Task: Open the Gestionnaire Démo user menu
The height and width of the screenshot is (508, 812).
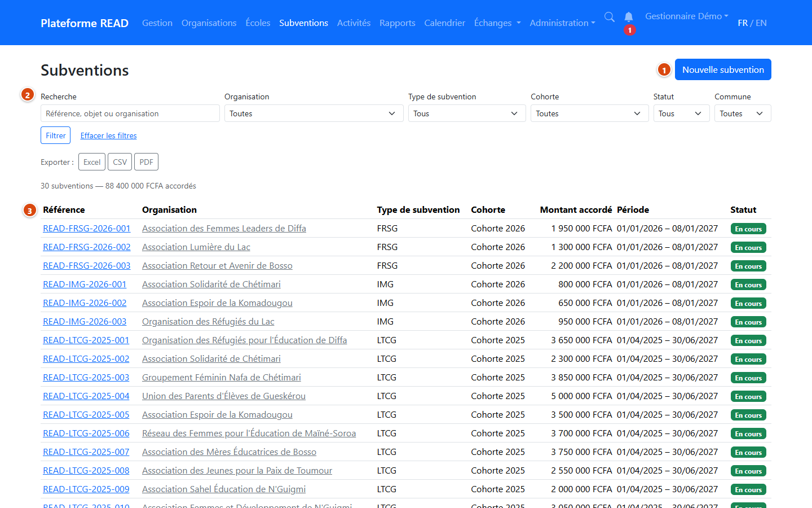Action: click(687, 16)
